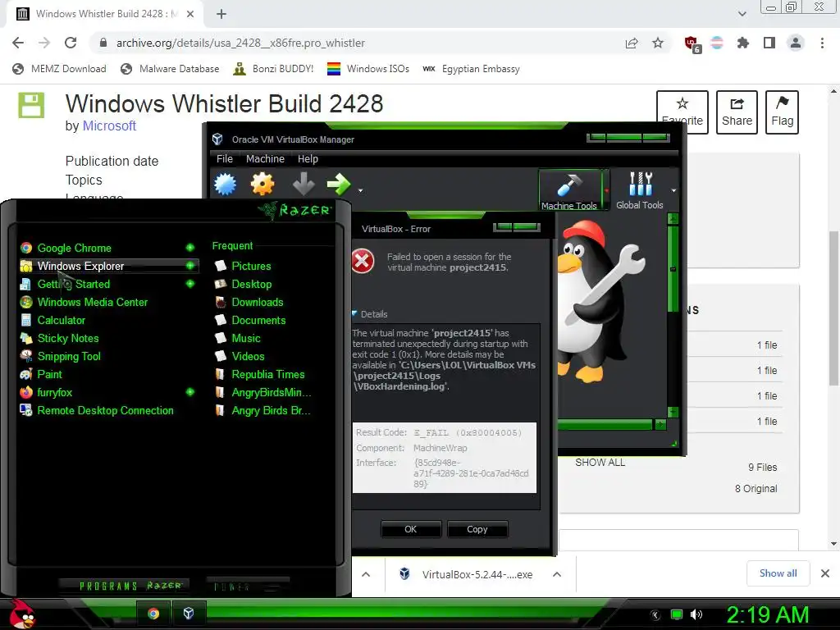Reload the archive.org page
Viewport: 840px width, 630px height.
tap(71, 43)
